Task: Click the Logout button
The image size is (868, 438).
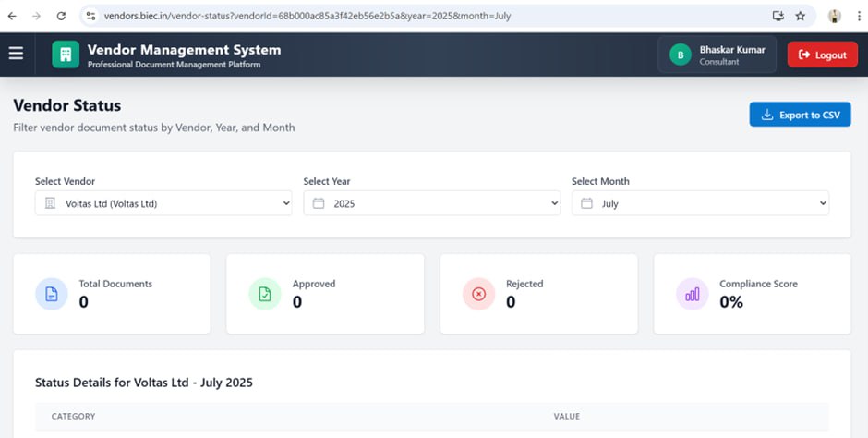Action: coord(823,55)
